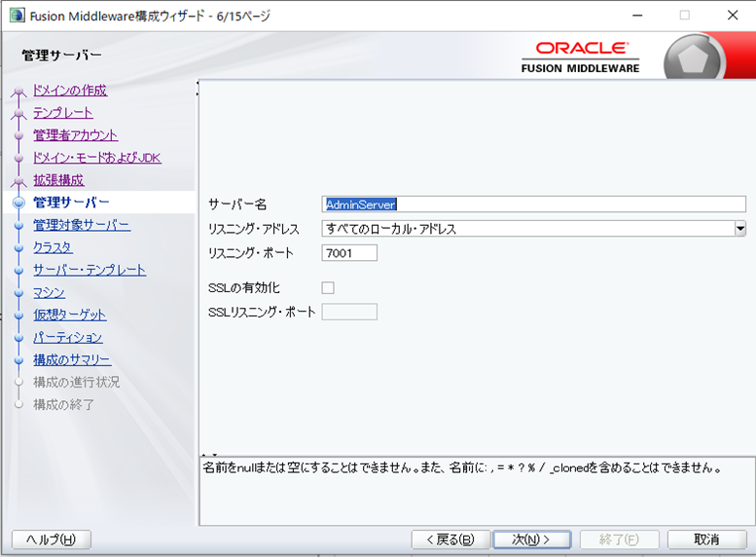This screenshot has height=557, width=756.
Task: Click the Fusion Middleware wizard title bar icon
Action: pos(17,16)
